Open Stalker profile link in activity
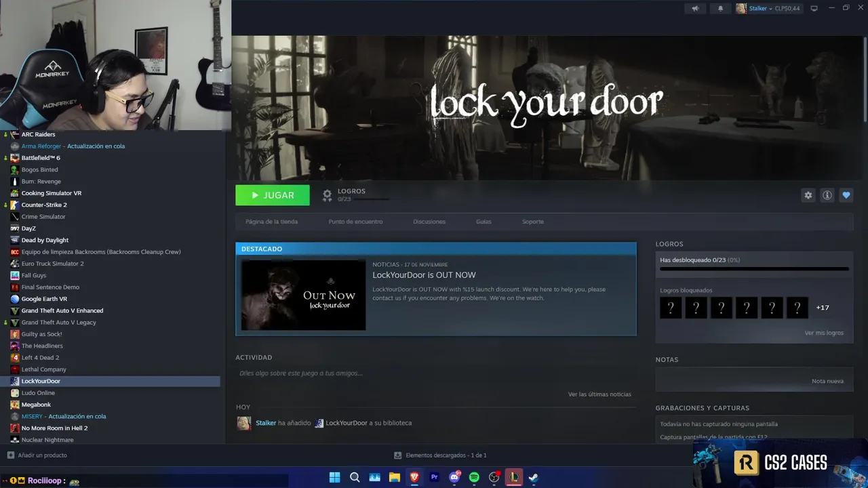This screenshot has height=488, width=868. click(x=266, y=423)
